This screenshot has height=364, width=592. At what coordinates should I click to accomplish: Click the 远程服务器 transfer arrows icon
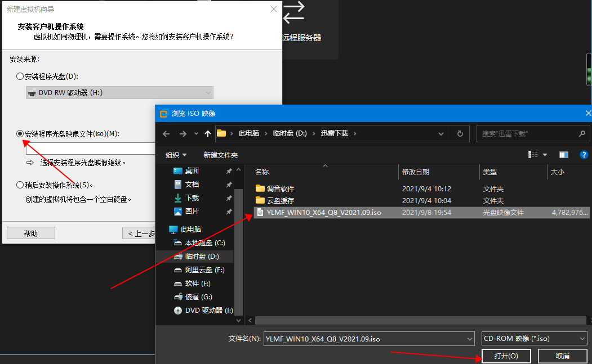click(x=293, y=12)
